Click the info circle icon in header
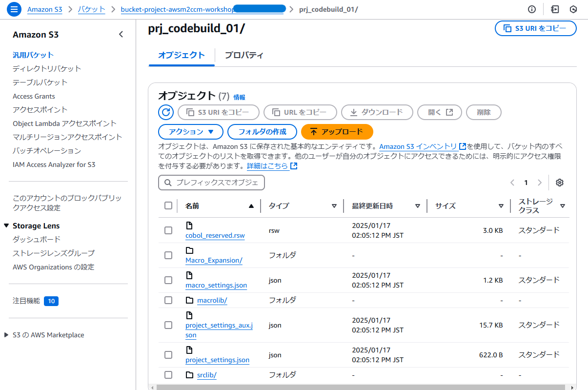The width and height of the screenshot is (588, 390). tap(532, 9)
